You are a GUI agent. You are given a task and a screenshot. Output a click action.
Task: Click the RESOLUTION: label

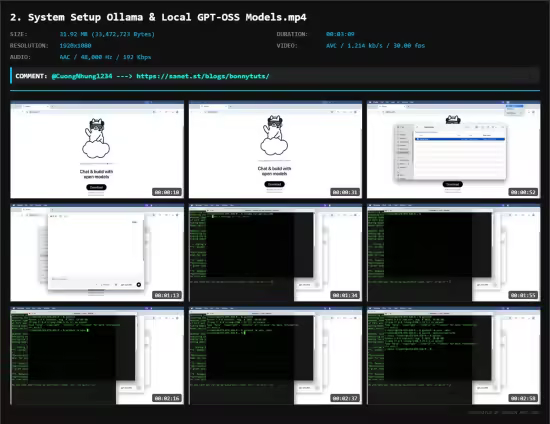click(x=29, y=46)
